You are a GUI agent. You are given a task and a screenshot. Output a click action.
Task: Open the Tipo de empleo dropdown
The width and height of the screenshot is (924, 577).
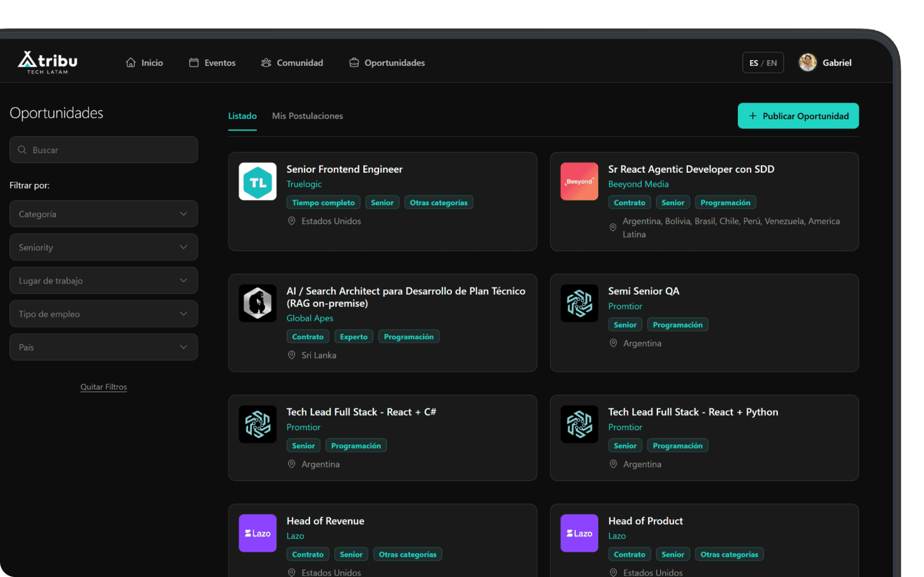(104, 314)
